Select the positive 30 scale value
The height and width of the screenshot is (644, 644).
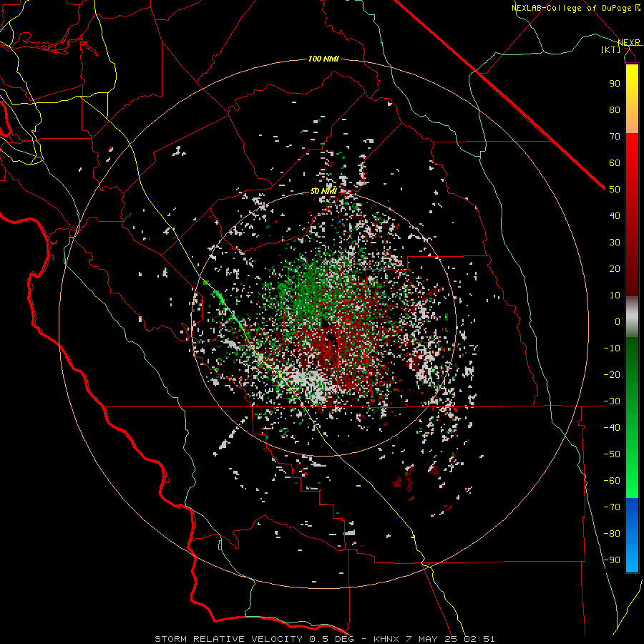pyautogui.click(x=615, y=243)
